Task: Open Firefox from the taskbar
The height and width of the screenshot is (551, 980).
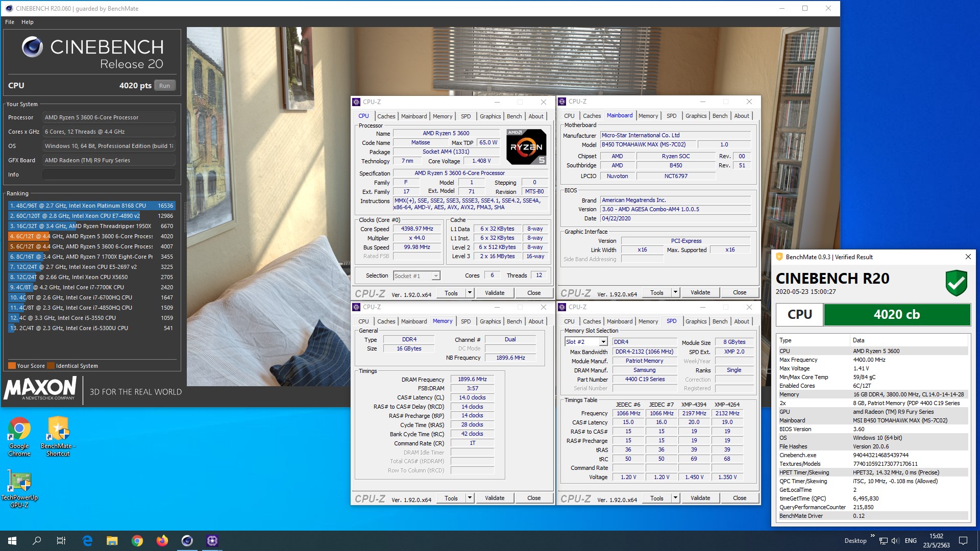Action: (162, 541)
